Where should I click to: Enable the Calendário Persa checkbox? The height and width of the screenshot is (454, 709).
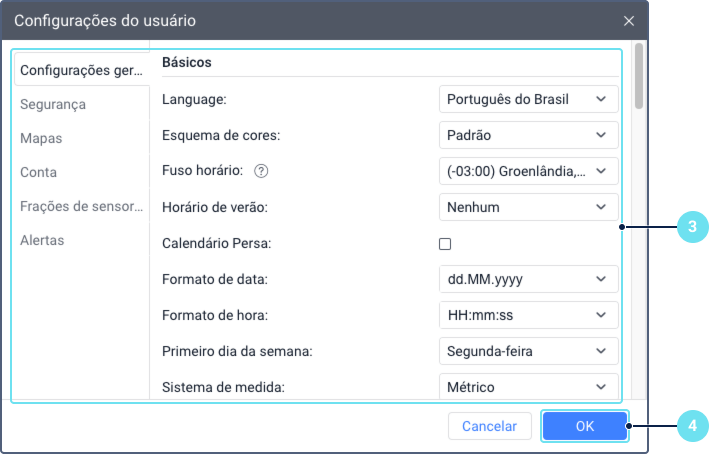coord(445,243)
